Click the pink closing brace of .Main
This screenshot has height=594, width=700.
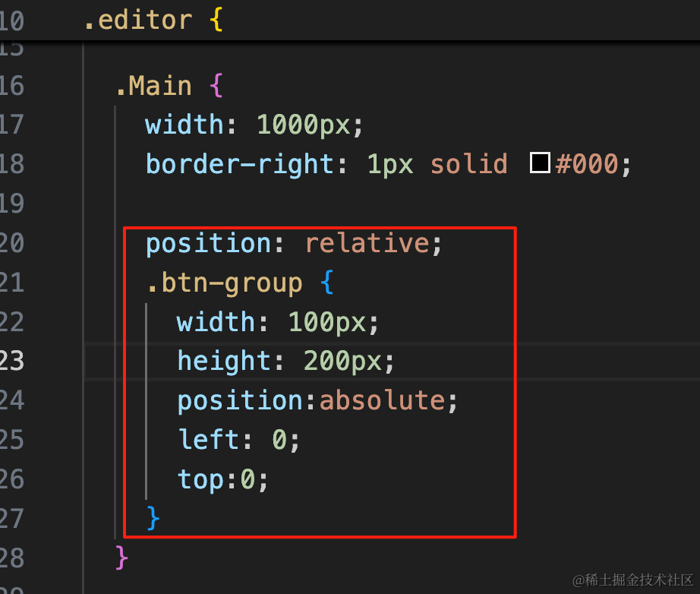pos(121,558)
